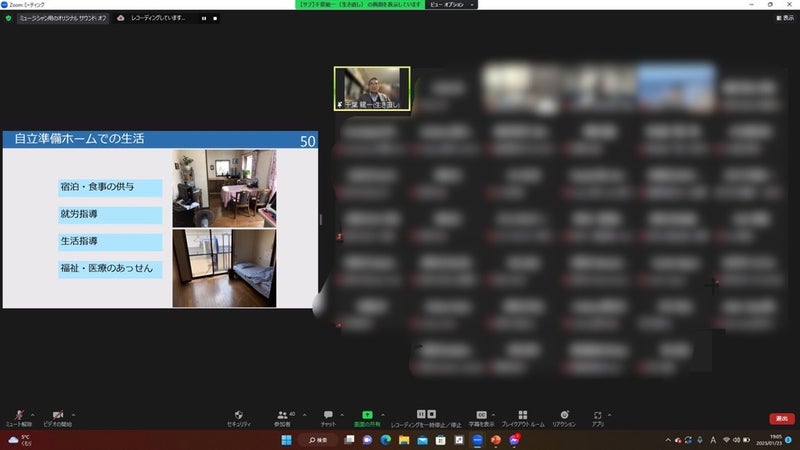
Task: Open the Apps panel
Action: 597,418
